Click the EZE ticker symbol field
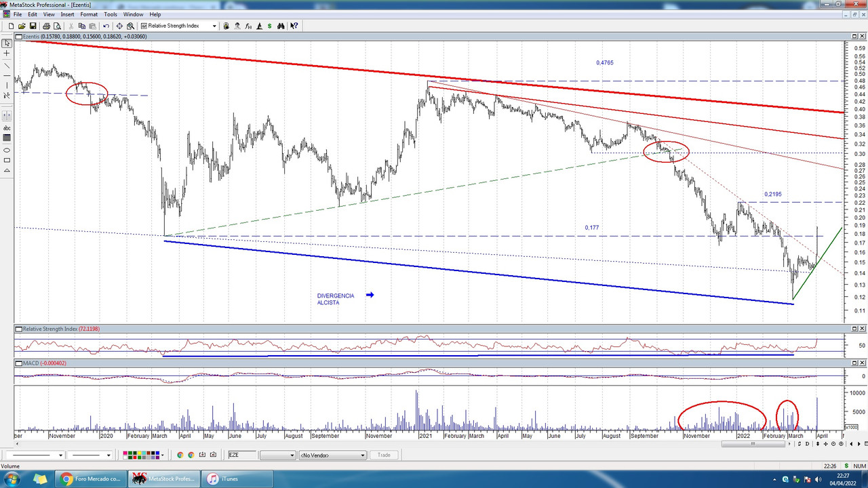868x488 pixels. [x=242, y=454]
